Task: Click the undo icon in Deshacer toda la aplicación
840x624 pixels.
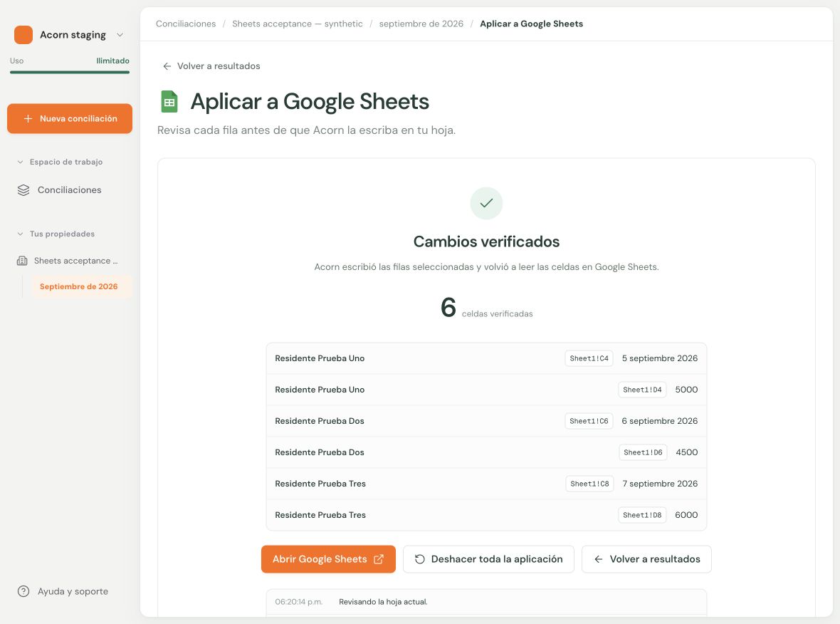Action: coord(420,559)
